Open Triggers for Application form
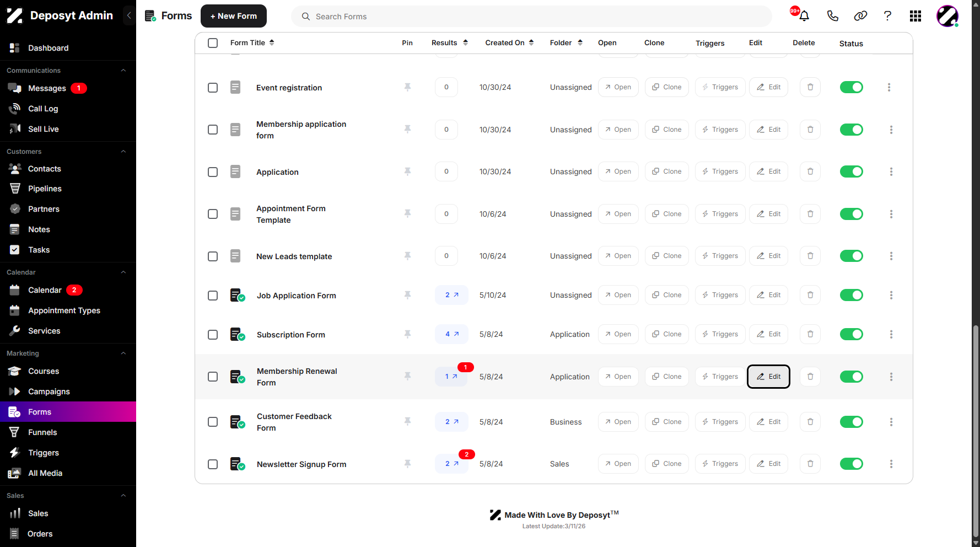 720,171
